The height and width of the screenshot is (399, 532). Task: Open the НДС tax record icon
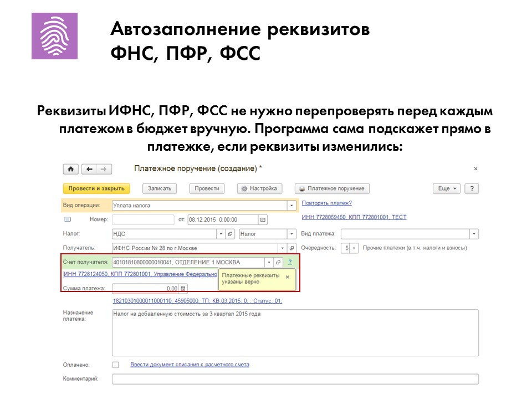click(x=231, y=234)
